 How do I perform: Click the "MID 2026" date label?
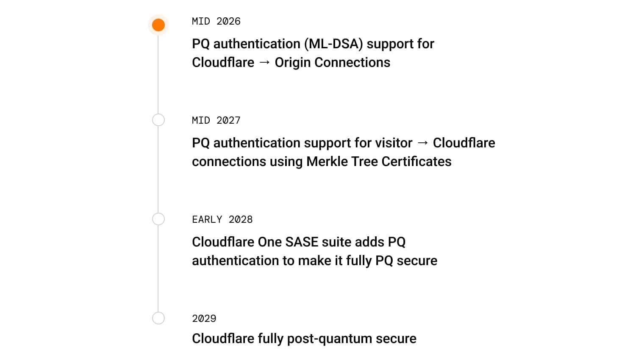[216, 21]
